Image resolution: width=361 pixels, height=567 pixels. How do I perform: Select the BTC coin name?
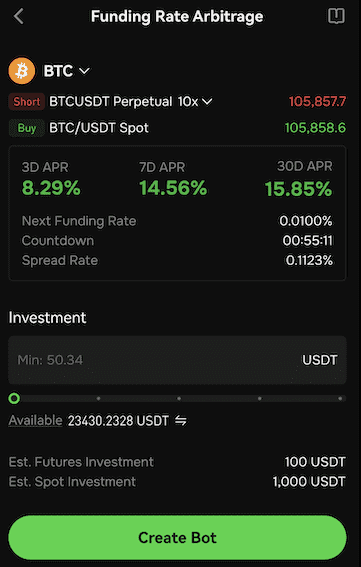[x=58, y=71]
